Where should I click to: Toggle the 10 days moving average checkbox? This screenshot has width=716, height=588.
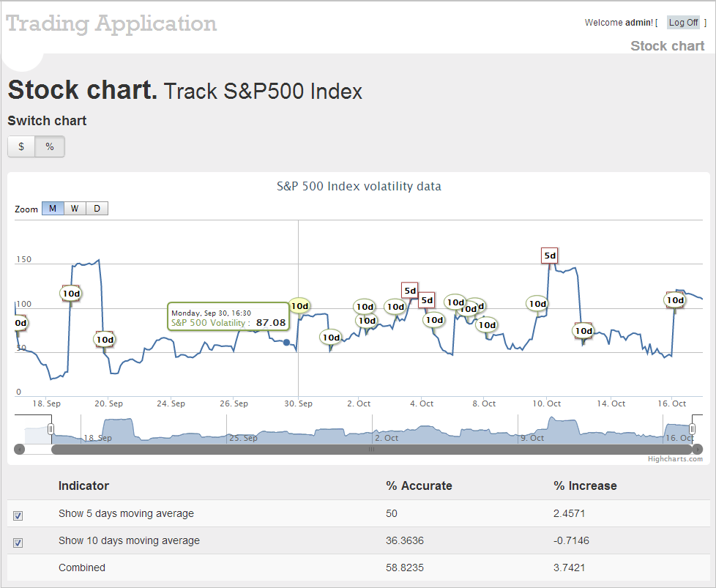point(18,543)
